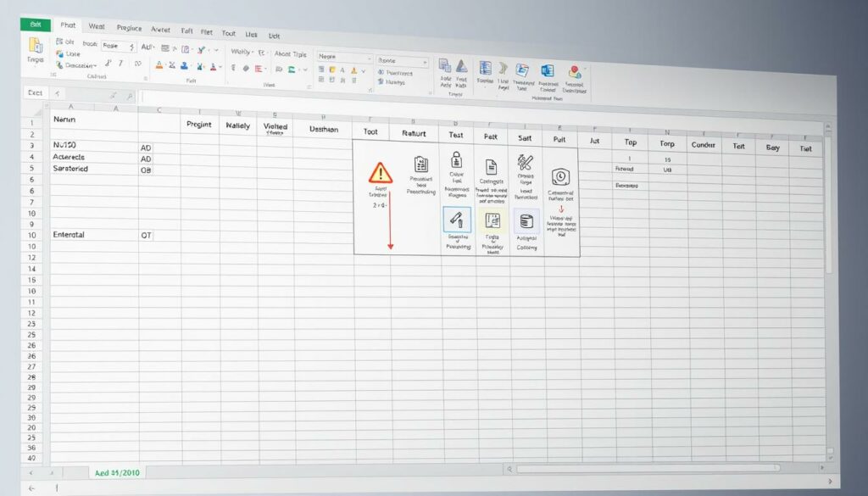Select the database cylinder tile
Screen dimensions: 868x496
point(526,222)
